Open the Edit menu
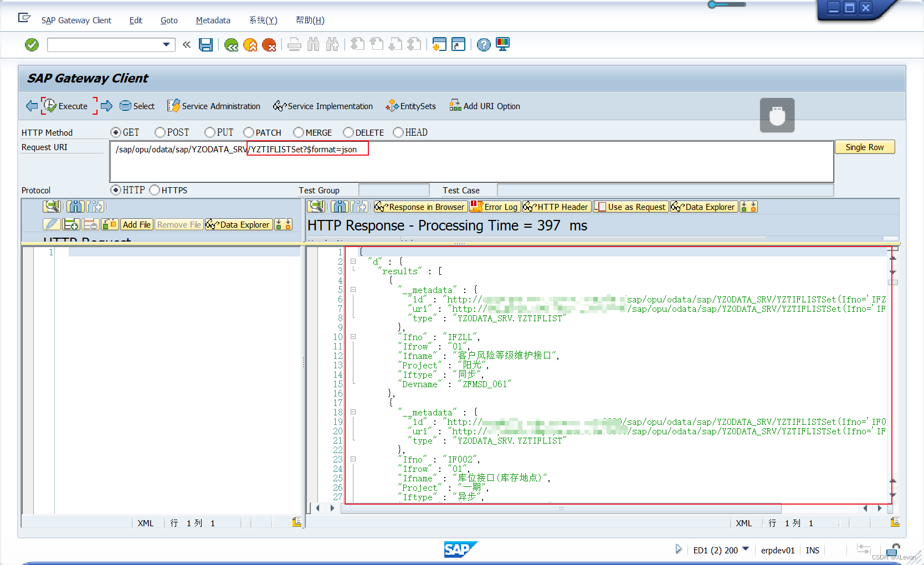Image resolution: width=924 pixels, height=565 pixels. tap(136, 20)
